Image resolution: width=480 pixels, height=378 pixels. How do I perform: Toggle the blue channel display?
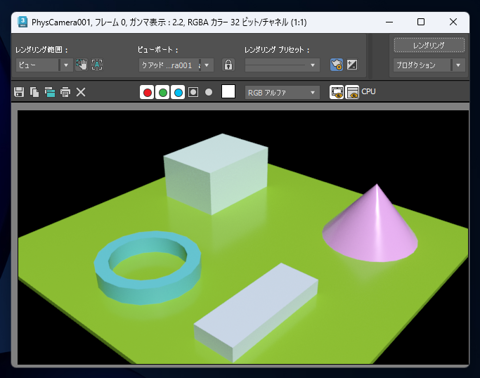coord(178,92)
